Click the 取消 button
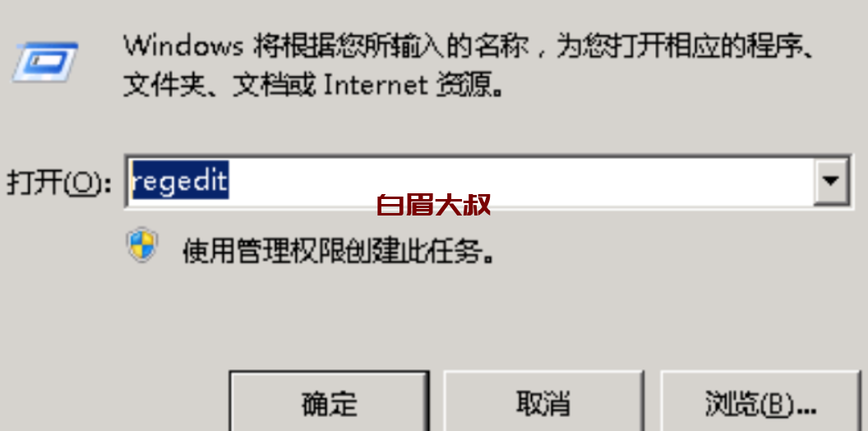Image resolution: width=868 pixels, height=431 pixels. 543,401
